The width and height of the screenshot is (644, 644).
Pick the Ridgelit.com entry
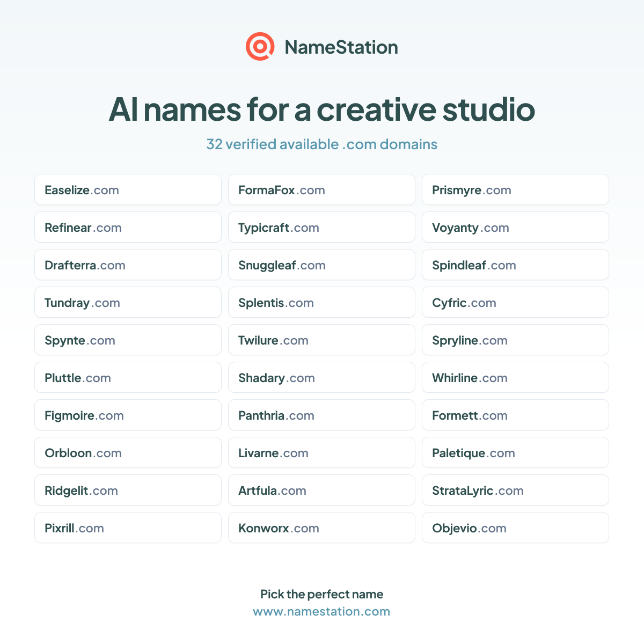tap(128, 490)
